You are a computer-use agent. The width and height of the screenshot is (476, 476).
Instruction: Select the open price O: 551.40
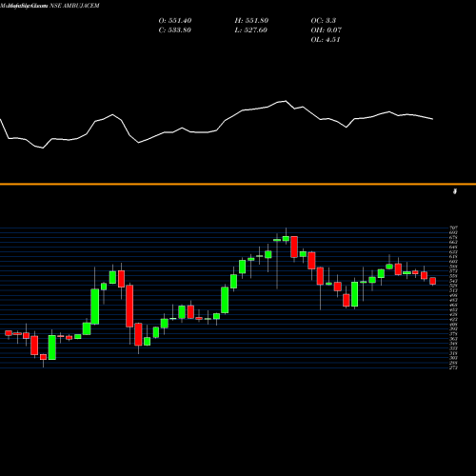175,21
